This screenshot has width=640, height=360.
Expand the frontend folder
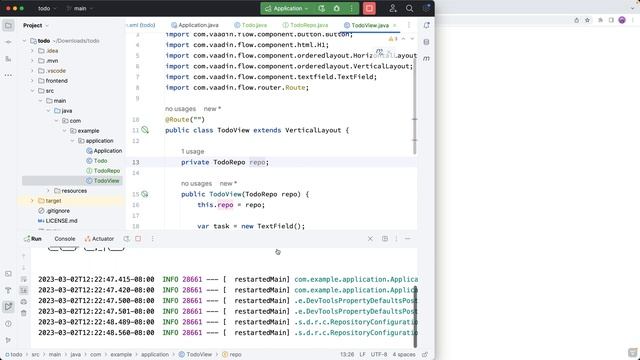[32, 80]
